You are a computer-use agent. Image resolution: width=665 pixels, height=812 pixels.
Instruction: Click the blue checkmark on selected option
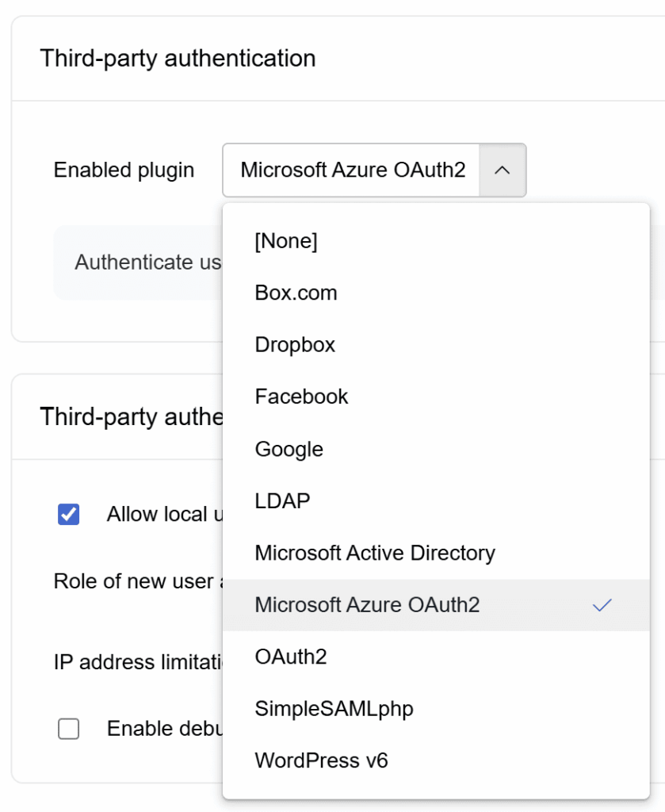click(602, 606)
